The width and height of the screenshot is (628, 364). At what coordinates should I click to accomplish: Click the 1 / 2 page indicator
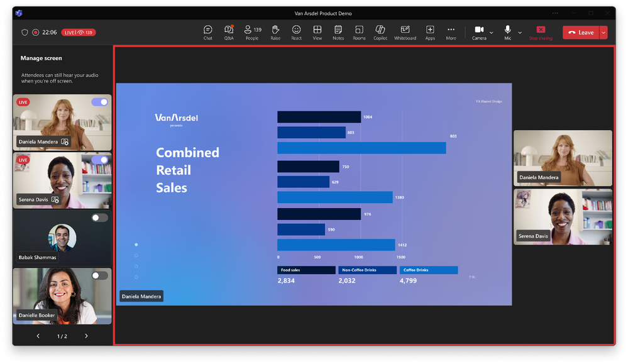click(62, 336)
